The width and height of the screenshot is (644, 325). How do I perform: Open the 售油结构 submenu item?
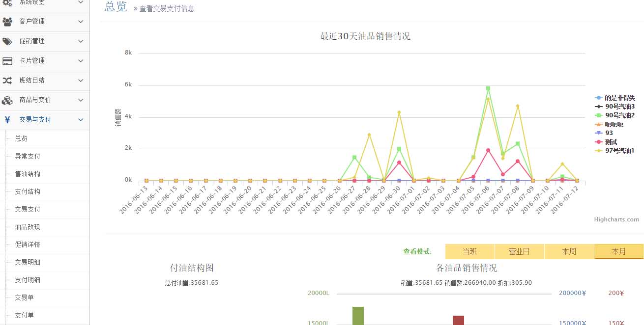point(28,174)
